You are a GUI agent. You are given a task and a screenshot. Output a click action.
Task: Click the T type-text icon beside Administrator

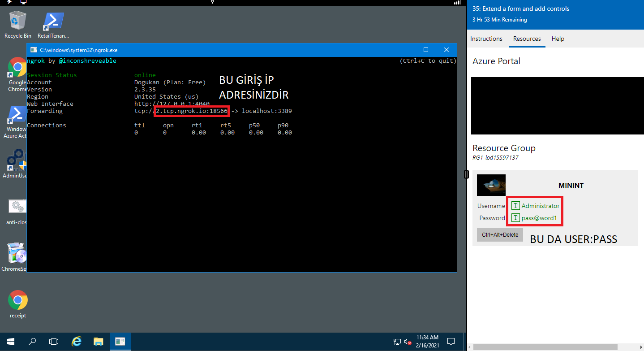[515, 206]
